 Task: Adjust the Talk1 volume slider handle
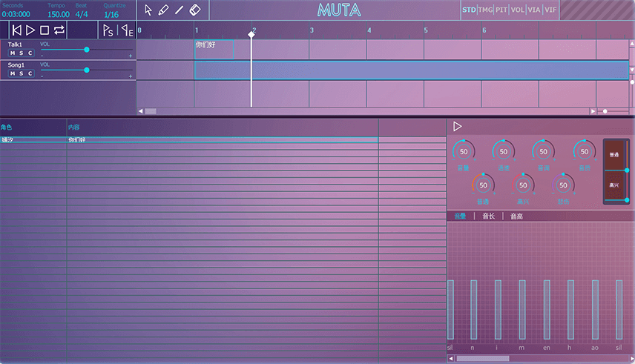(x=87, y=50)
